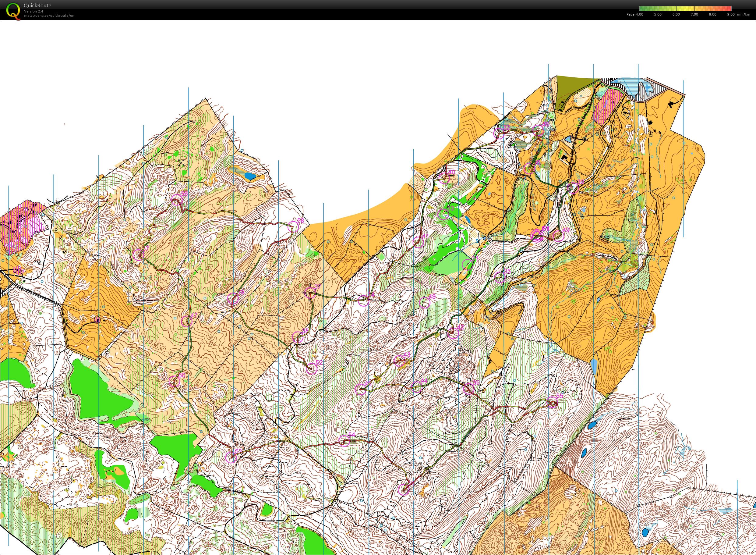This screenshot has height=555, width=756.
Task: Click the Version 2.4 label
Action: coord(33,11)
